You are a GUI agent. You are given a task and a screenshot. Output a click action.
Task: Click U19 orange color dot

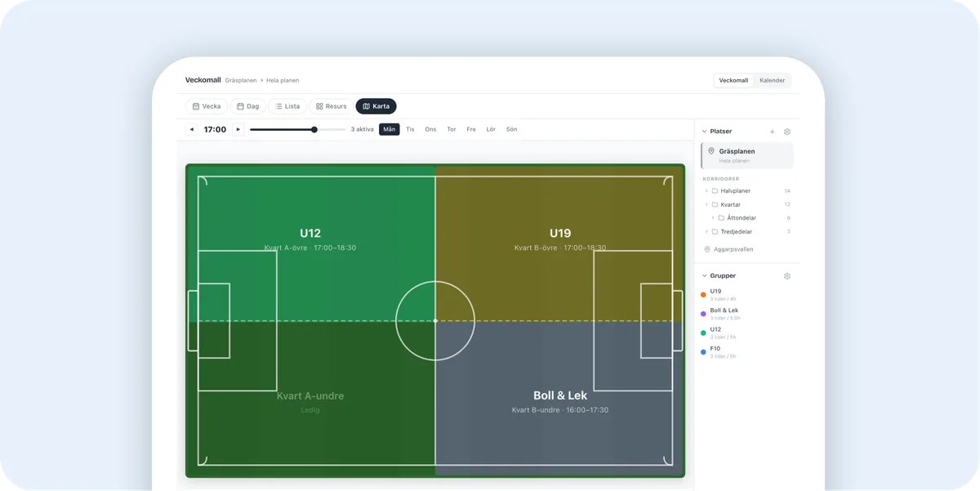pos(703,295)
